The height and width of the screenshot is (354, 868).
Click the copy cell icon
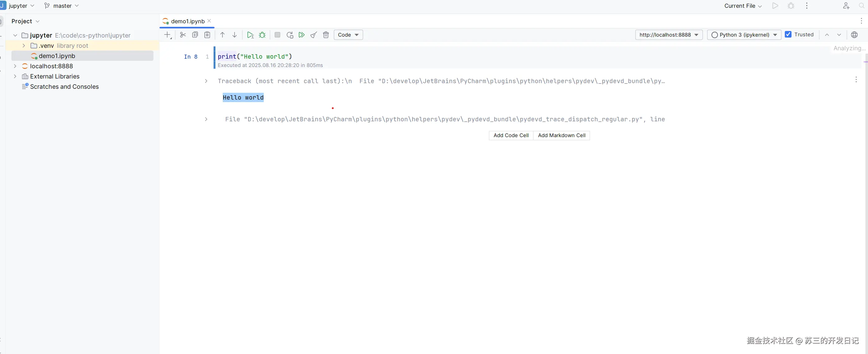click(x=195, y=35)
